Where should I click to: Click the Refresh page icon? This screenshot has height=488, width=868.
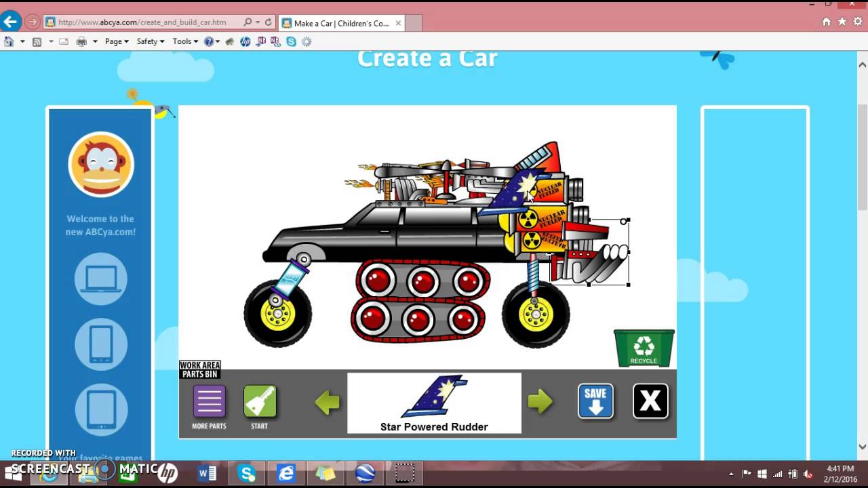(269, 22)
